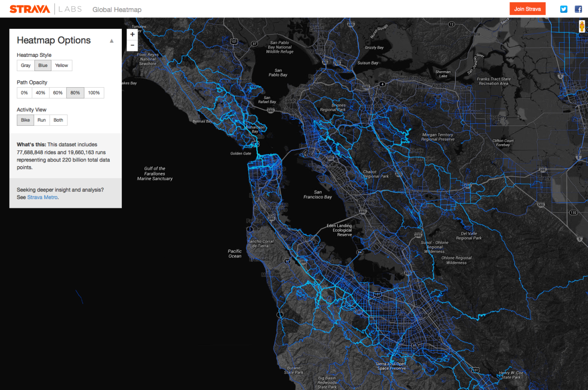Collapse the Heatmap Options panel arrow
The width and height of the screenshot is (588, 390).
point(111,41)
